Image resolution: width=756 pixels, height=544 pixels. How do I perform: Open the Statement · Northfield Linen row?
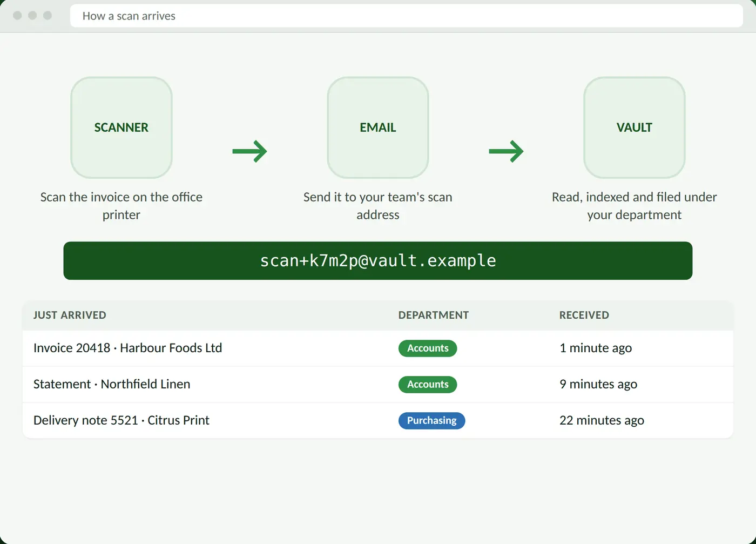pos(378,385)
